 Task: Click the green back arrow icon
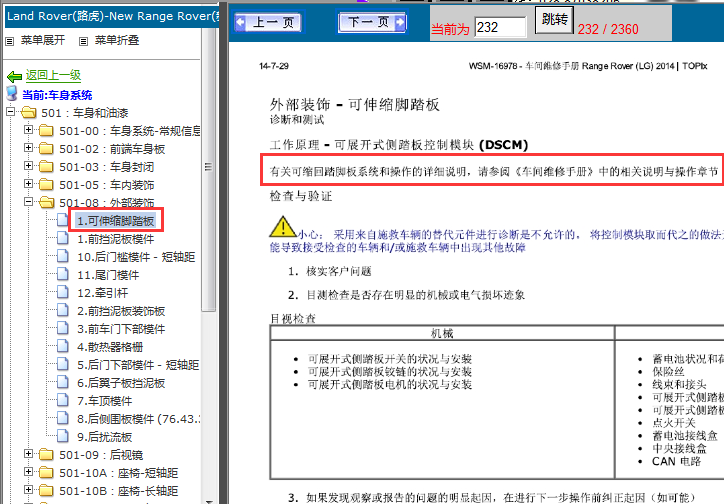(15, 76)
